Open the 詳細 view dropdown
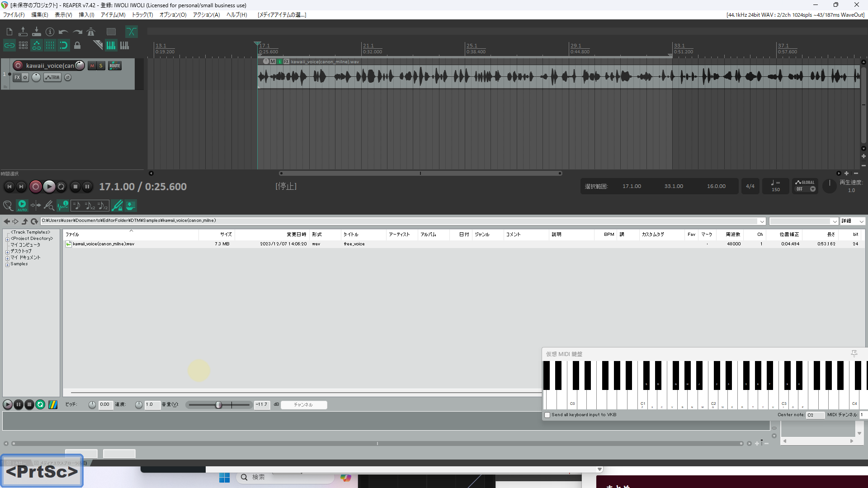The width and height of the screenshot is (868, 488). 853,221
